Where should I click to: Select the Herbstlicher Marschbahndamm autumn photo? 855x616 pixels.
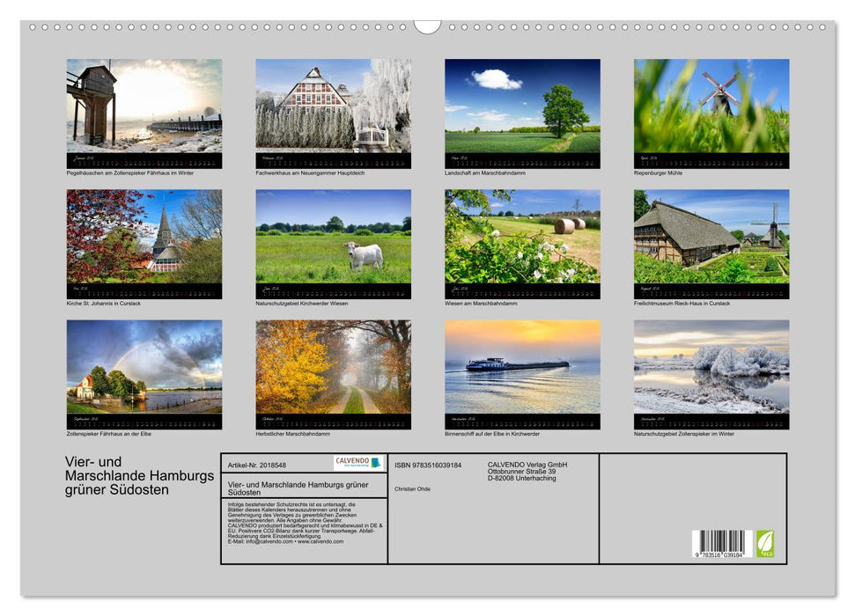[x=333, y=367]
